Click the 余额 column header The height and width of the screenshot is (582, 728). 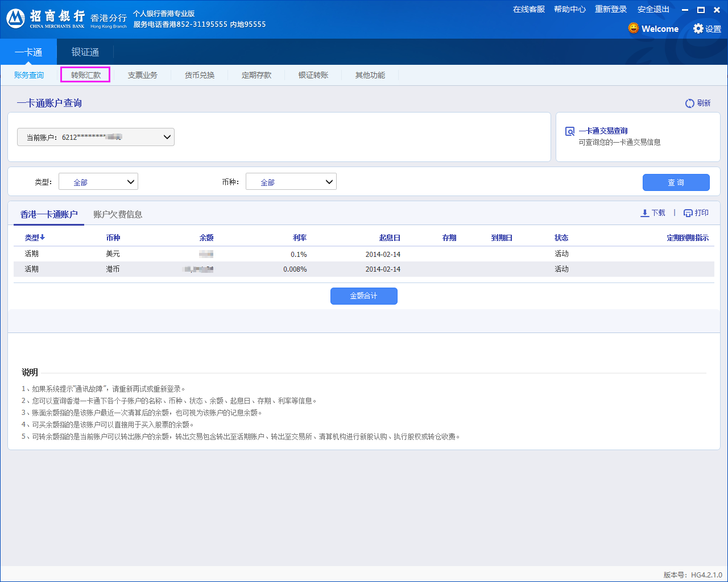pos(206,238)
